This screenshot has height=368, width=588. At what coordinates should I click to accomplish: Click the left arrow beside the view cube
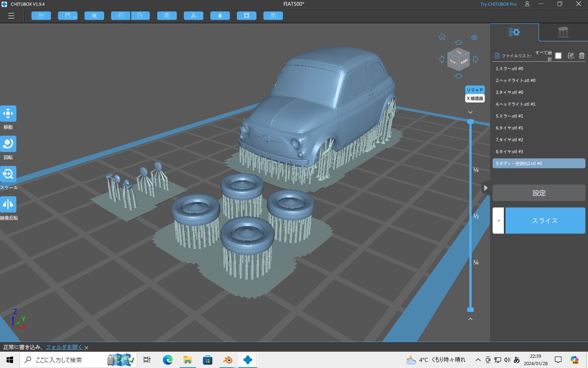[442, 59]
